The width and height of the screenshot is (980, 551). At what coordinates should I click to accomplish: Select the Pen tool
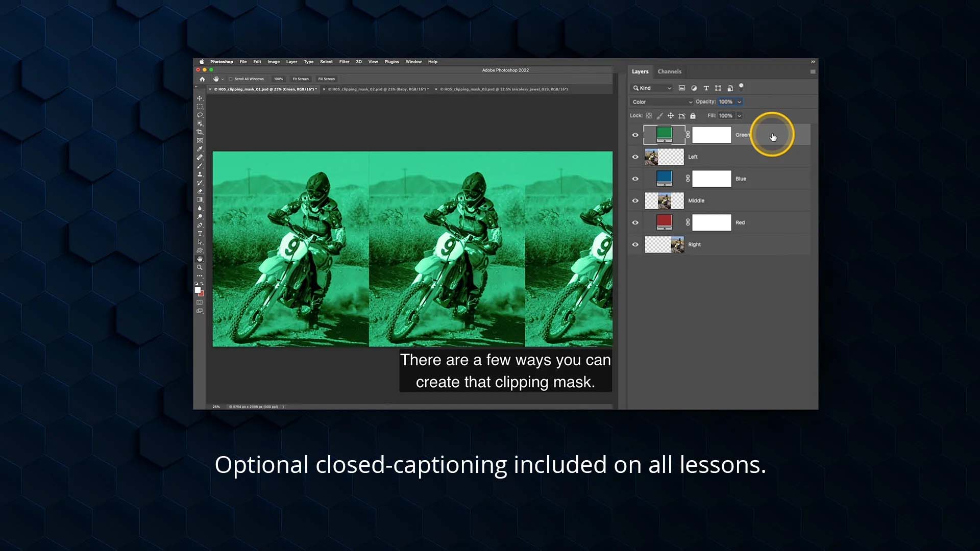click(x=200, y=225)
